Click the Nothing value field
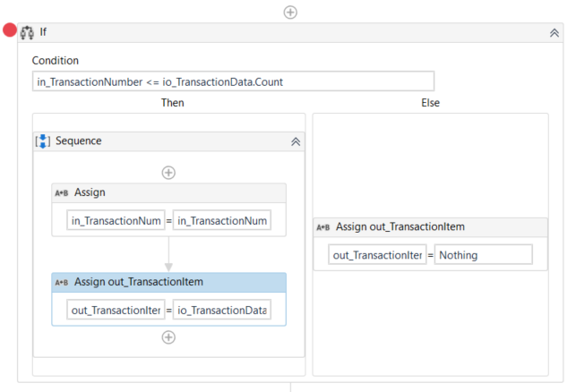 (484, 255)
